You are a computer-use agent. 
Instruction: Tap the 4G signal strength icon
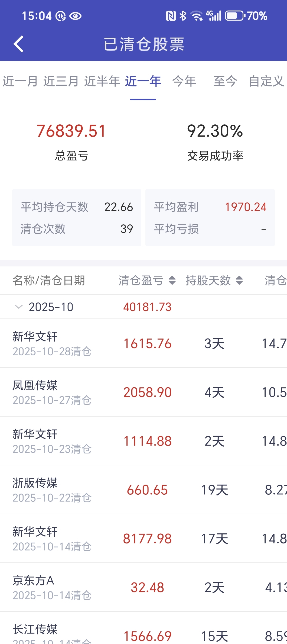(214, 16)
